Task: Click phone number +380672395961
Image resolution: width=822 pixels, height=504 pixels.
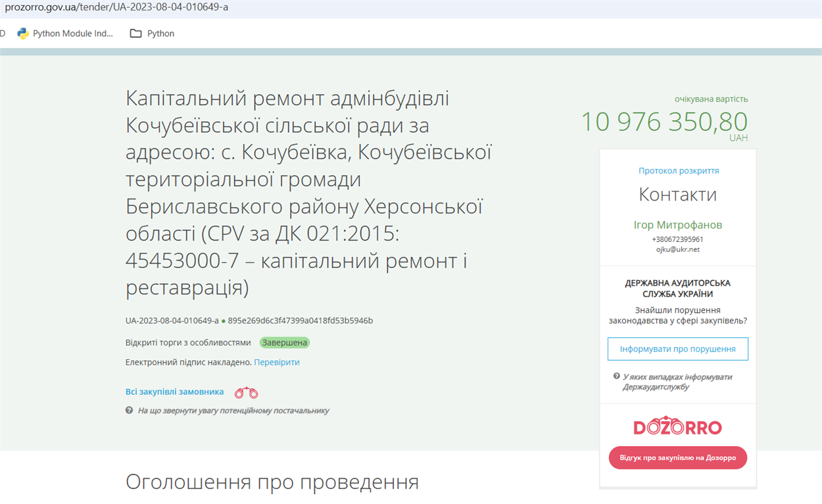Action: 677,239
